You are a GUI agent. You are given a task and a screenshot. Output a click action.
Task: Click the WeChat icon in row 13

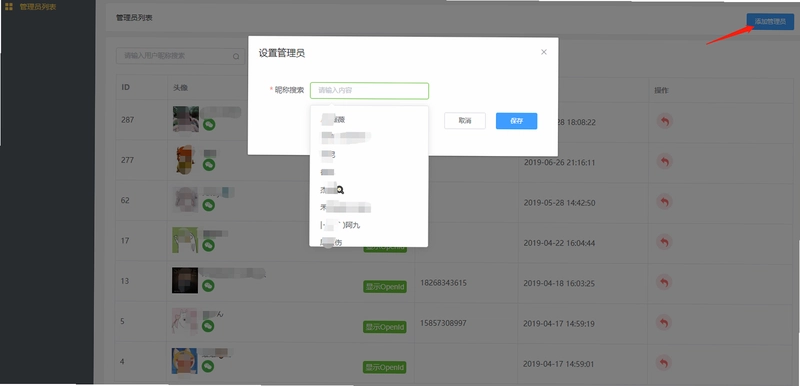(208, 286)
